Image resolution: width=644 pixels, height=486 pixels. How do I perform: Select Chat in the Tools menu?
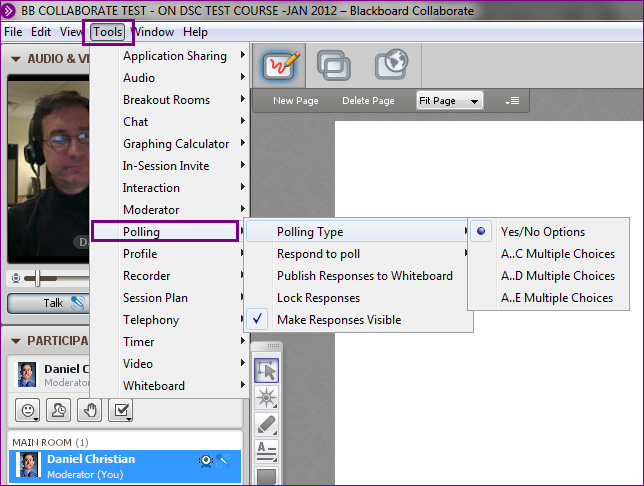[x=169, y=122]
